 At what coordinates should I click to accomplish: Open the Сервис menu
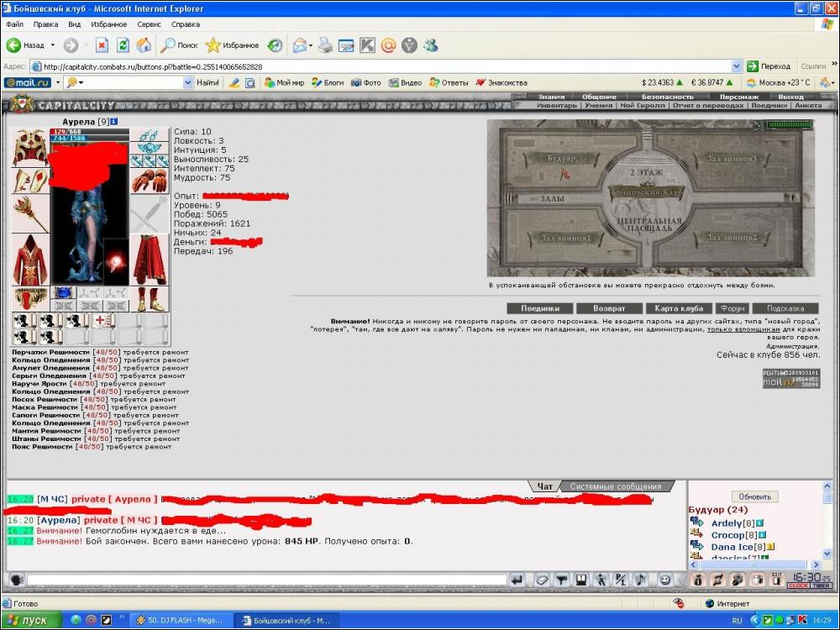[x=149, y=24]
